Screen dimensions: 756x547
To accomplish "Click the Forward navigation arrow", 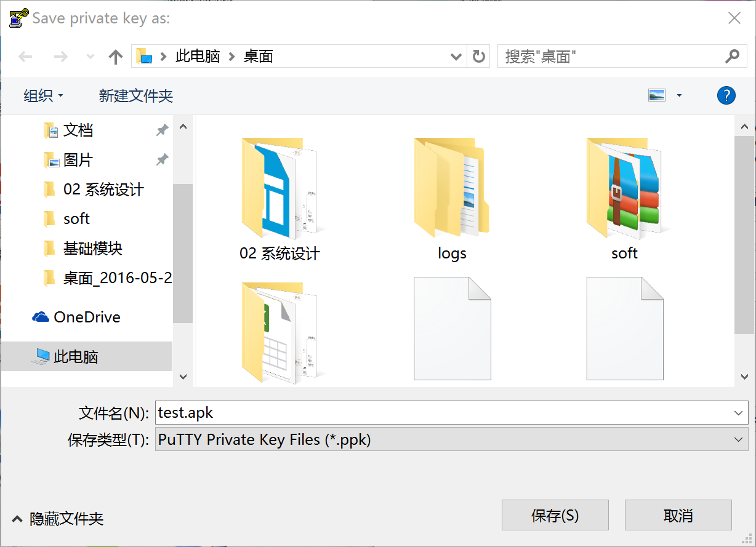I will (60, 57).
